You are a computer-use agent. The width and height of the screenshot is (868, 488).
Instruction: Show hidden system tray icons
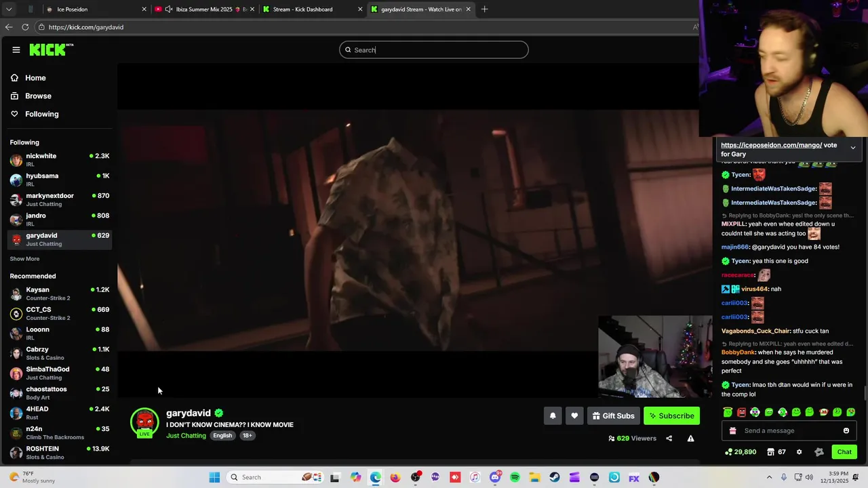click(769, 477)
